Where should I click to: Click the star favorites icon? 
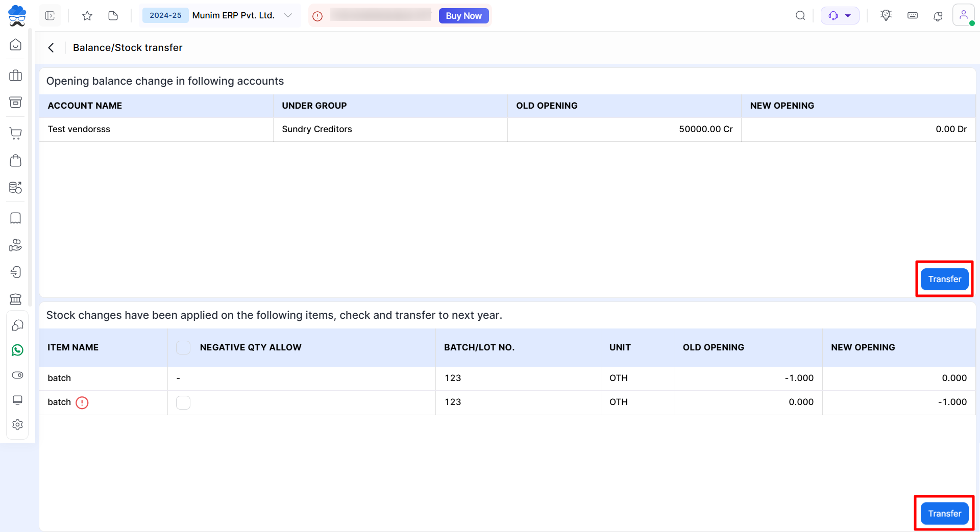coord(87,16)
